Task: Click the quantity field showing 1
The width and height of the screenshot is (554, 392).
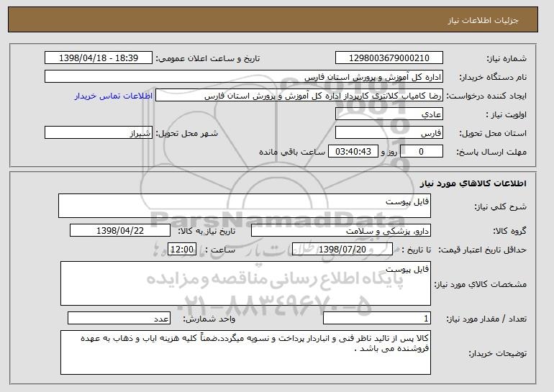Action: point(377,318)
